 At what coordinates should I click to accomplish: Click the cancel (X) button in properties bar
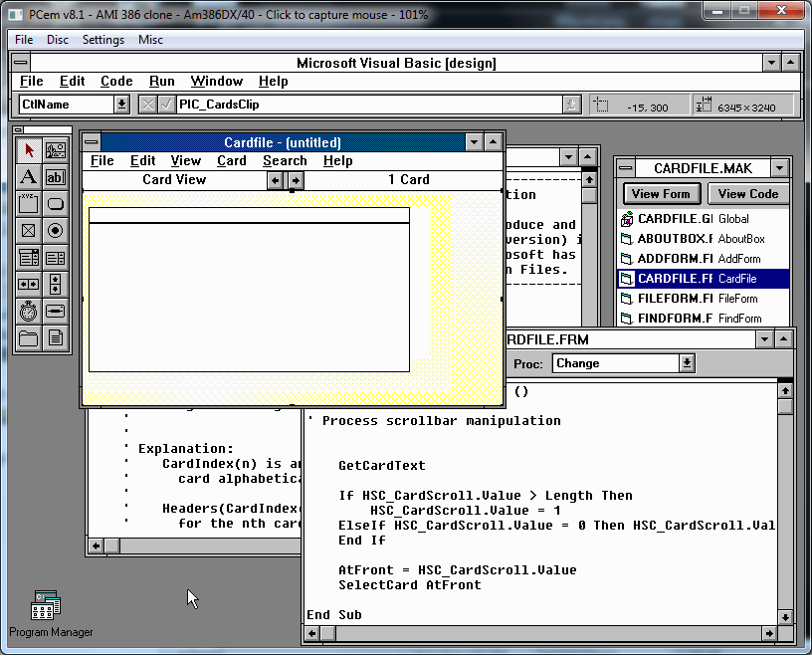pyautogui.click(x=148, y=105)
